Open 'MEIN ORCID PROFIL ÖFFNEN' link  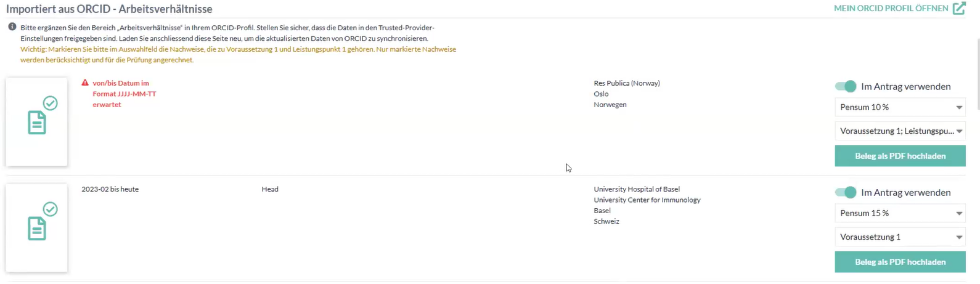tap(891, 9)
